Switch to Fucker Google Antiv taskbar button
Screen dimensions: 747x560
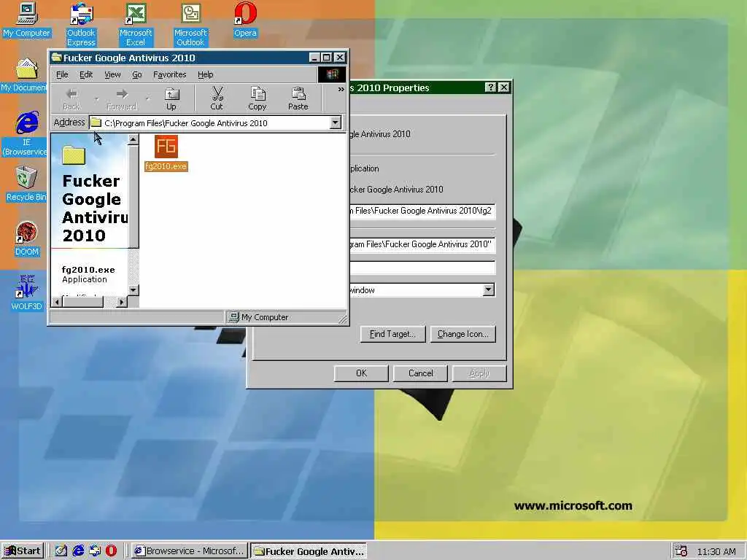pyautogui.click(x=309, y=551)
